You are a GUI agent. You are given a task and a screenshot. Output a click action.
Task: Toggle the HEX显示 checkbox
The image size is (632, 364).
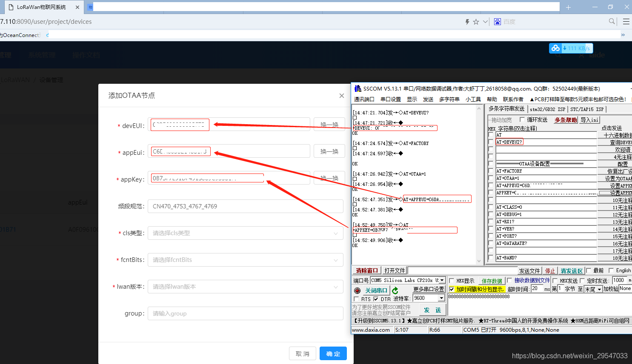coord(452,281)
